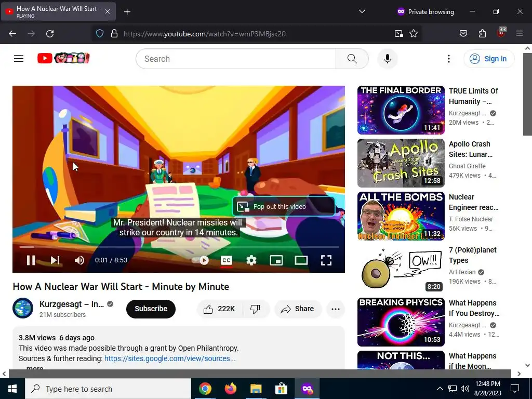Viewport: 532px width, 399px height.
Task: Open Windows Start menu
Action: pyautogui.click(x=12, y=389)
